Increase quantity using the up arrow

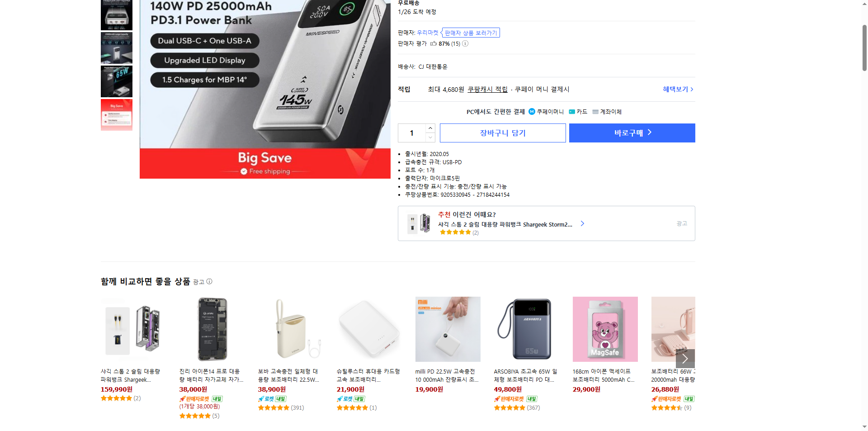[x=429, y=128]
